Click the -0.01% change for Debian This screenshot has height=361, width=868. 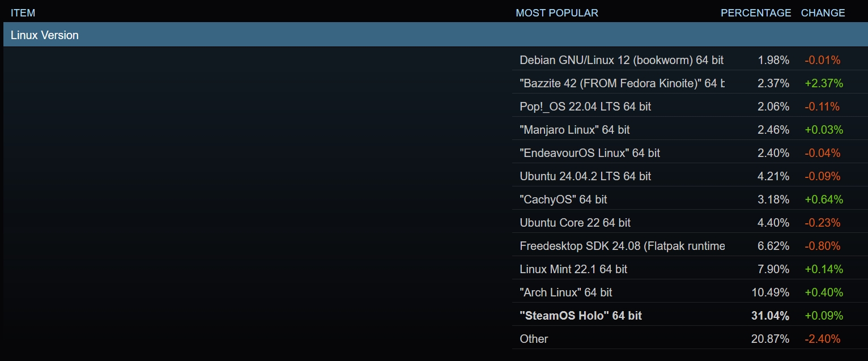823,60
